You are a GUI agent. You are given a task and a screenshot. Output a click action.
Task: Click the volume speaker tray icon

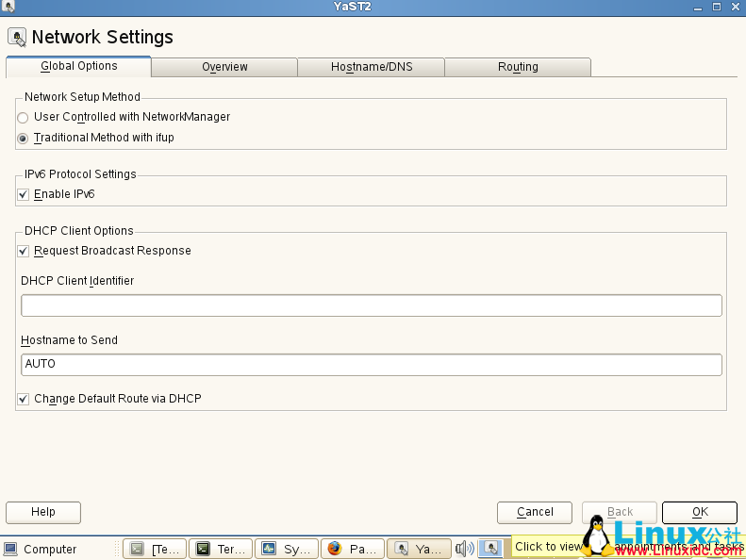coord(464,549)
